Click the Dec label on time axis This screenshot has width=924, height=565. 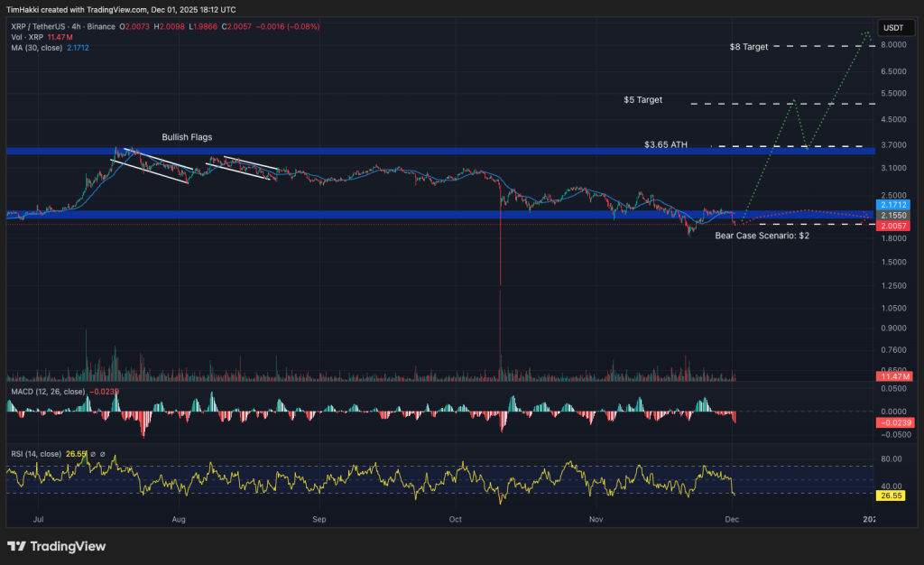[x=731, y=520]
